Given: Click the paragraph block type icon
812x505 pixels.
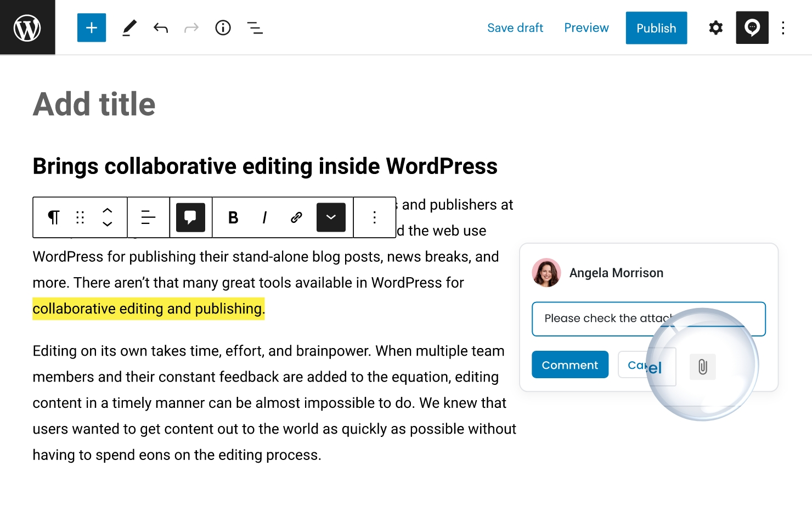Looking at the screenshot, I should [54, 217].
